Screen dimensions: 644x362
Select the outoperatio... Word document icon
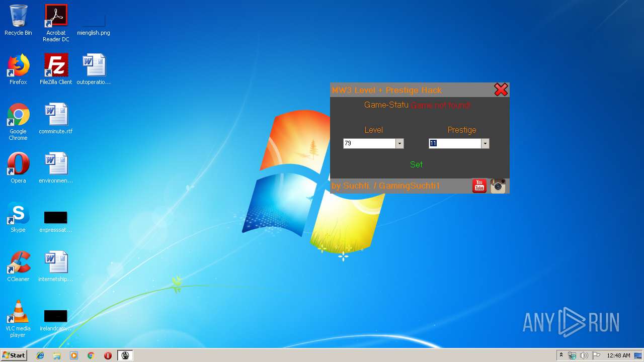(x=94, y=69)
